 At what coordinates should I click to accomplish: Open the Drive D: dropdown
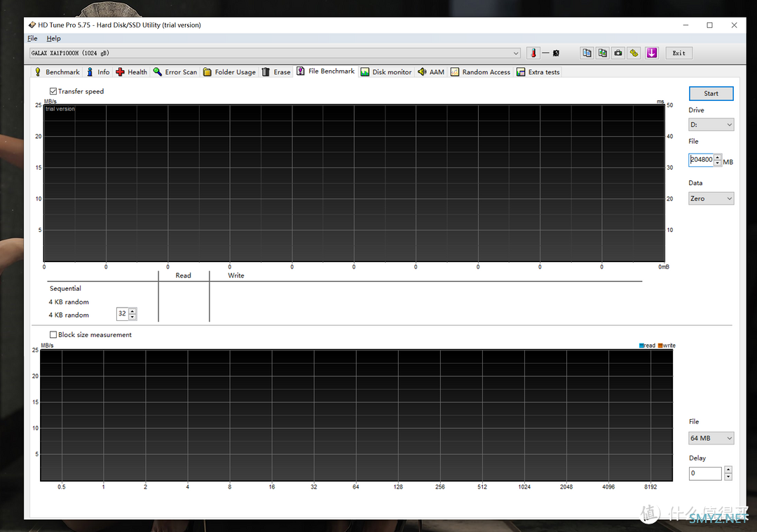point(711,125)
